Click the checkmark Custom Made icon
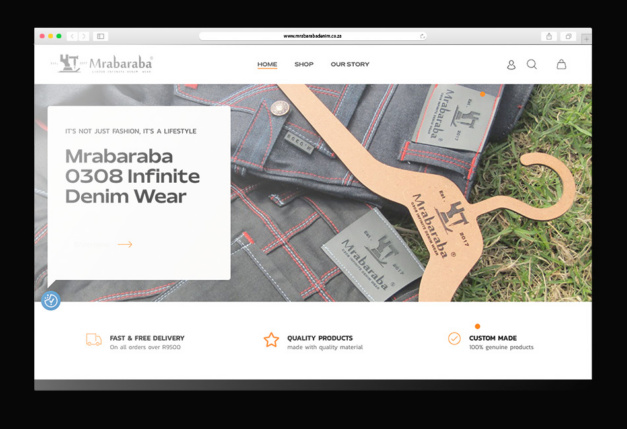Viewport: 627px width, 429px height. (x=454, y=339)
